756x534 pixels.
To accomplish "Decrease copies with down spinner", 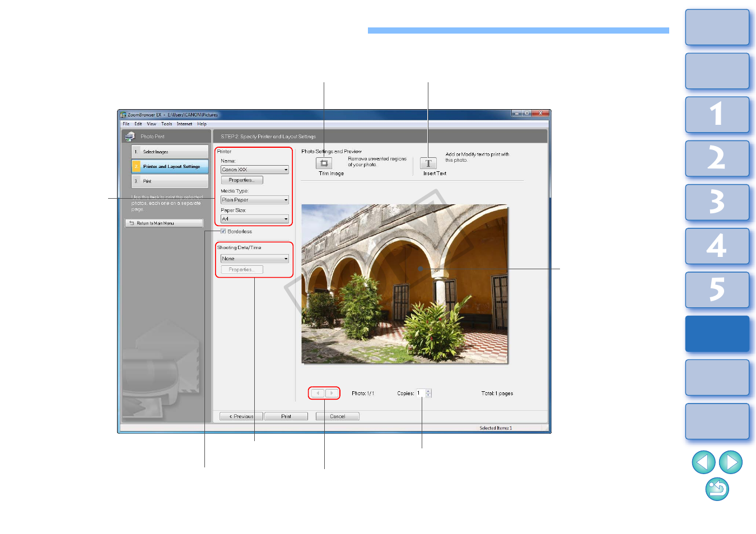I will pos(428,395).
